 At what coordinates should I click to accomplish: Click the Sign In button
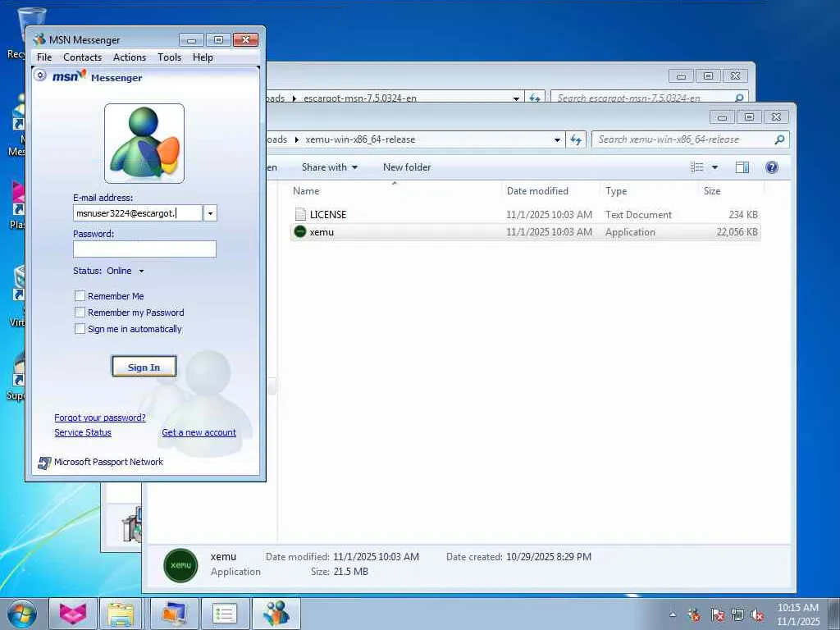(144, 367)
